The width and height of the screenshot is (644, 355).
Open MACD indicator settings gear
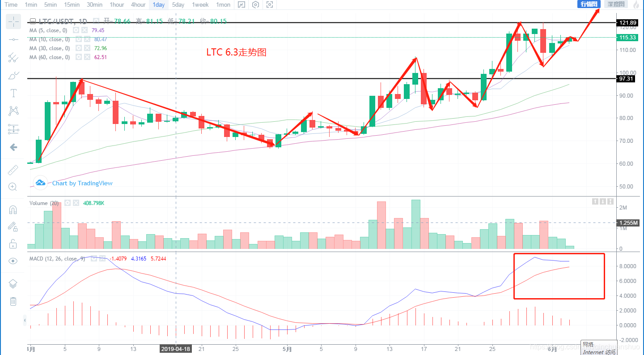click(93, 258)
